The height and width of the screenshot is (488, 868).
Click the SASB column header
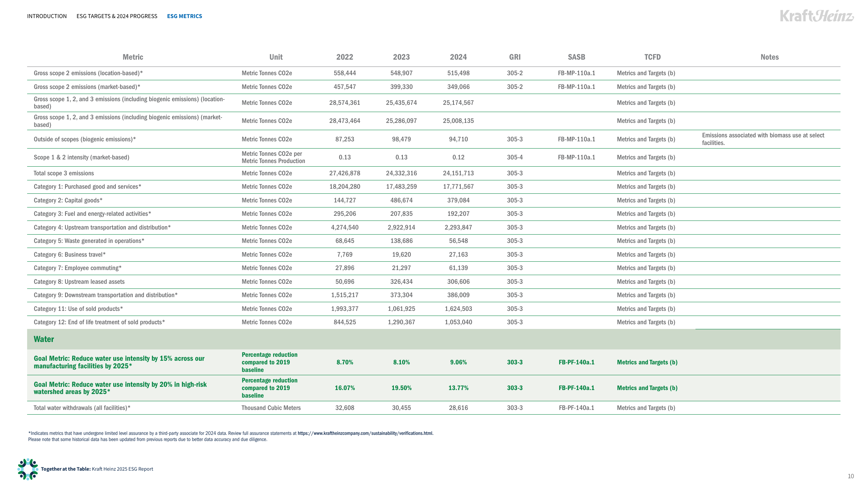[576, 57]
